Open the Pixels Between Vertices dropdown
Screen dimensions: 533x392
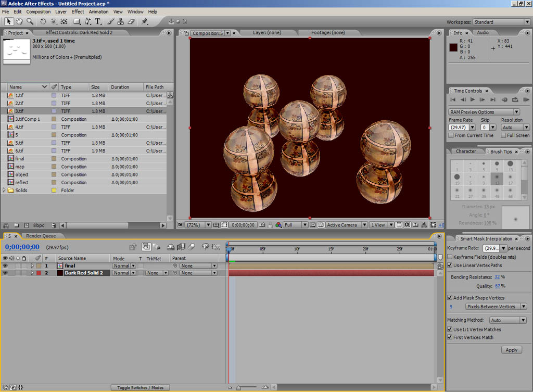pyautogui.click(x=496, y=306)
